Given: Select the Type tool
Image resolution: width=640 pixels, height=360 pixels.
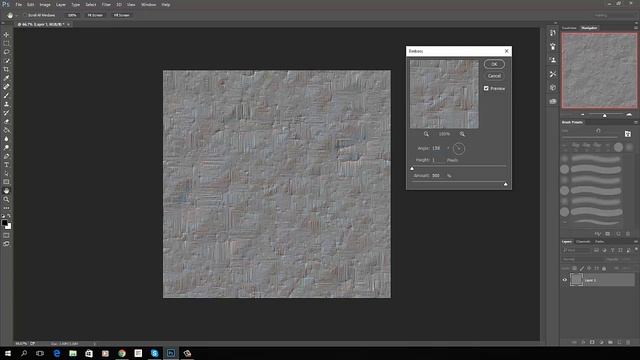Looking at the screenshot, I should (x=6, y=165).
